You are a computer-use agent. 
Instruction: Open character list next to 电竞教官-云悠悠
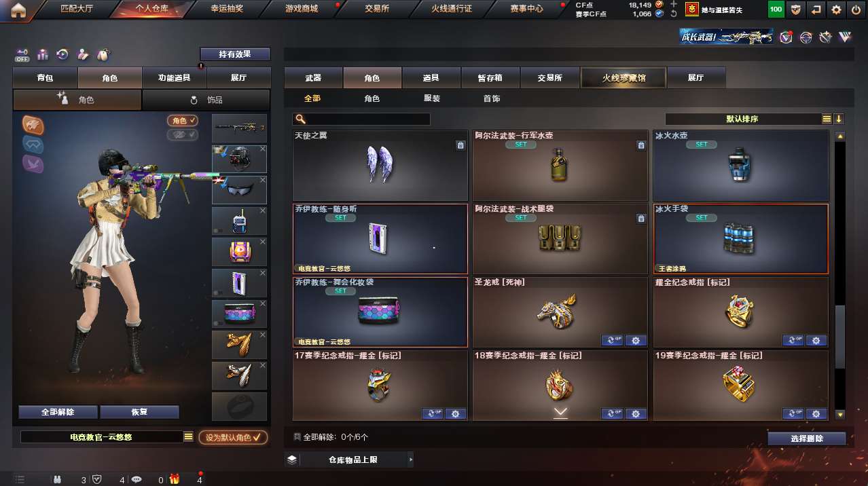click(x=188, y=437)
